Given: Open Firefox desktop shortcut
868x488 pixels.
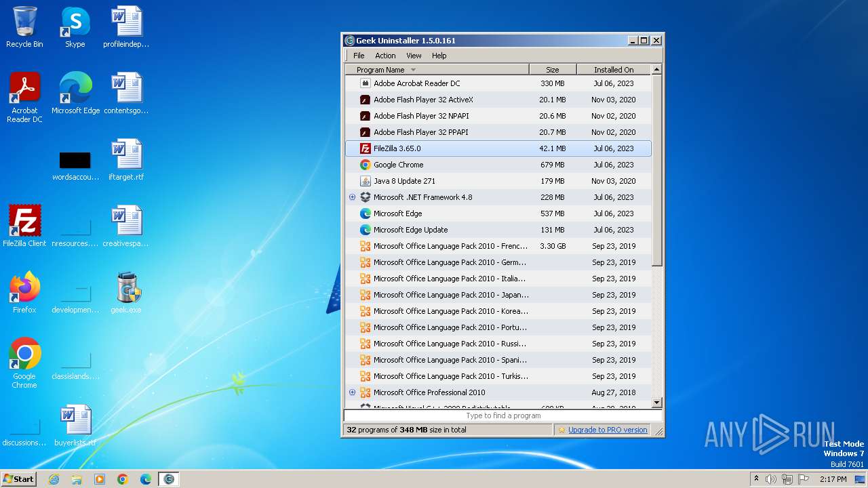Looking at the screenshot, I should [x=24, y=292].
